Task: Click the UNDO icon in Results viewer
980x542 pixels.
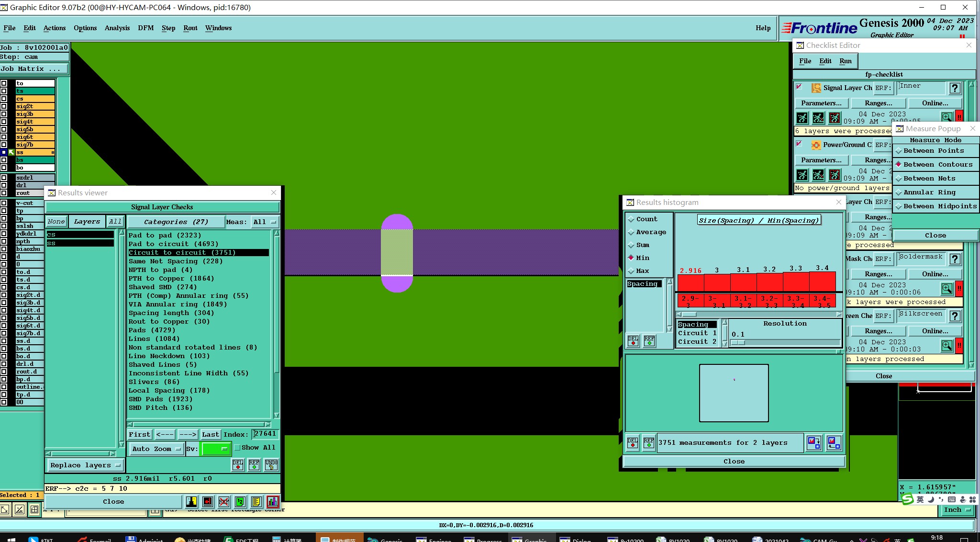Action: (x=271, y=464)
